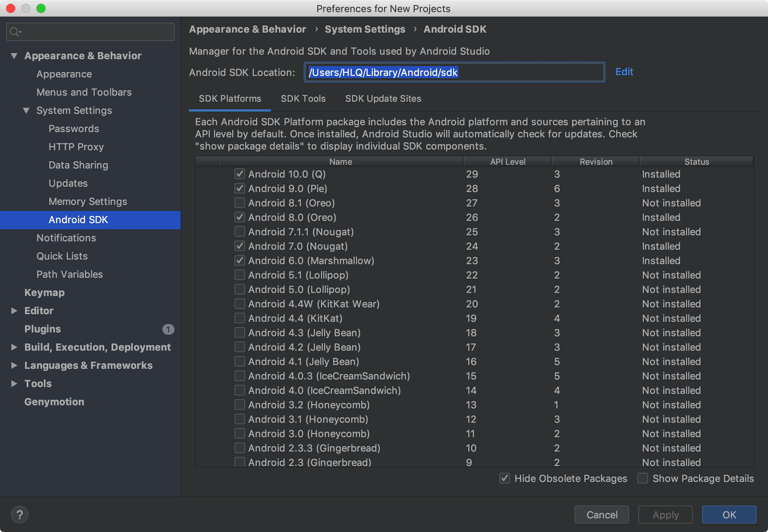Switch to the SDK Platforms tab

(x=230, y=99)
